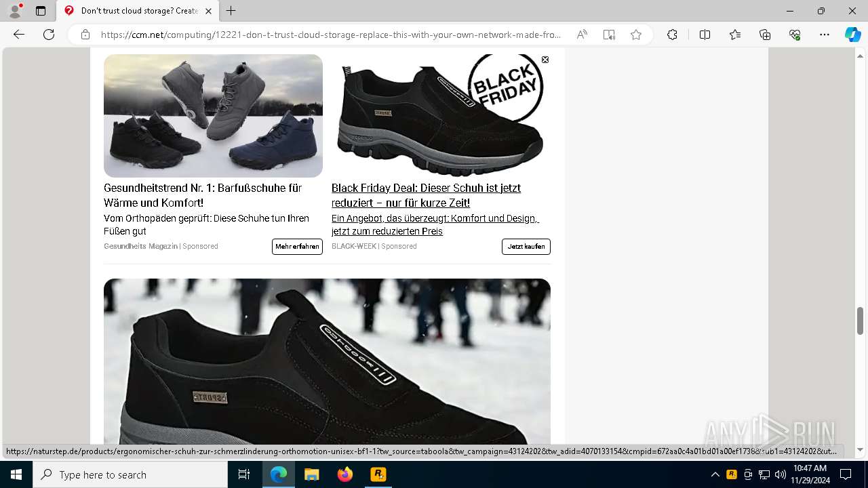This screenshot has width=868, height=488.
Task: Click 'Vom Orthopäden geprüft' description text
Action: [x=206, y=225]
